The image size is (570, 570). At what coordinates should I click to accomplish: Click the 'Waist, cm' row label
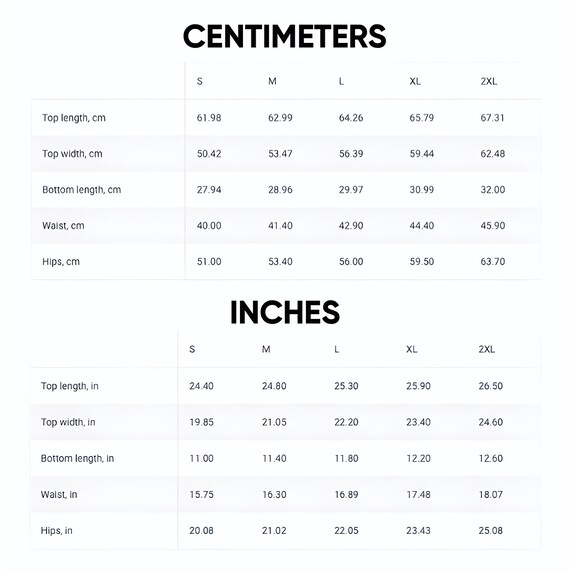[63, 226]
